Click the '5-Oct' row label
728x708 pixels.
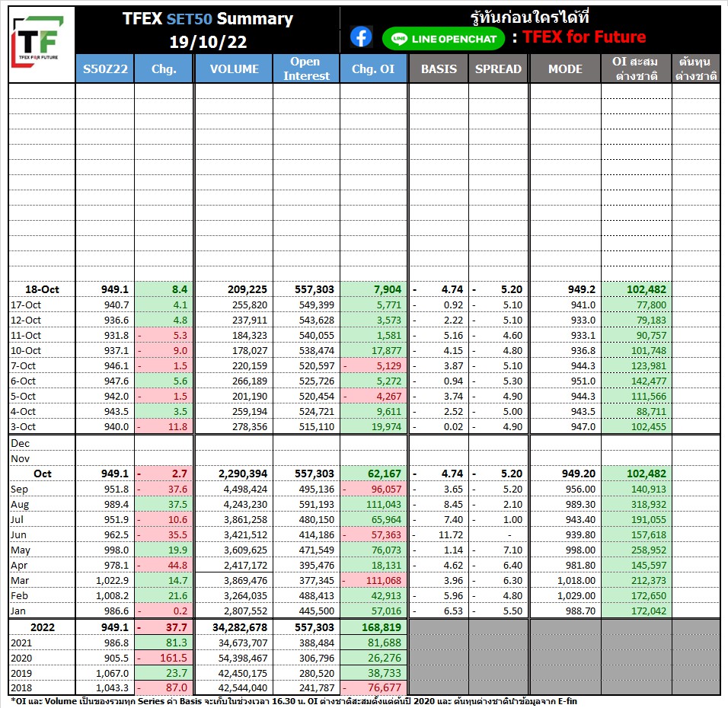click(x=23, y=397)
